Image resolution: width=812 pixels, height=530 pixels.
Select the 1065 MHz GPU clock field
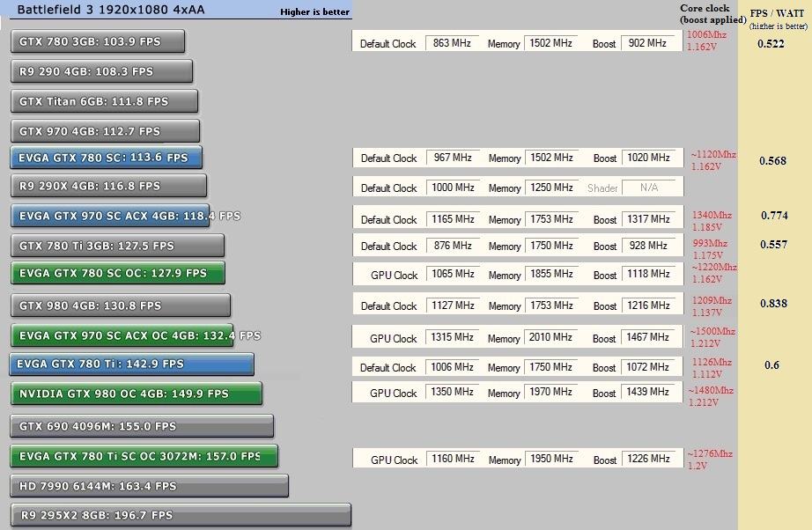point(454,275)
